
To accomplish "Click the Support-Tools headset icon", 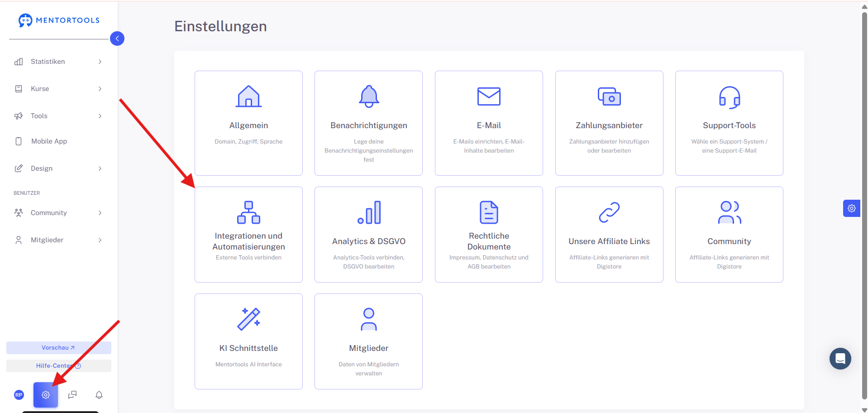I will coord(730,97).
